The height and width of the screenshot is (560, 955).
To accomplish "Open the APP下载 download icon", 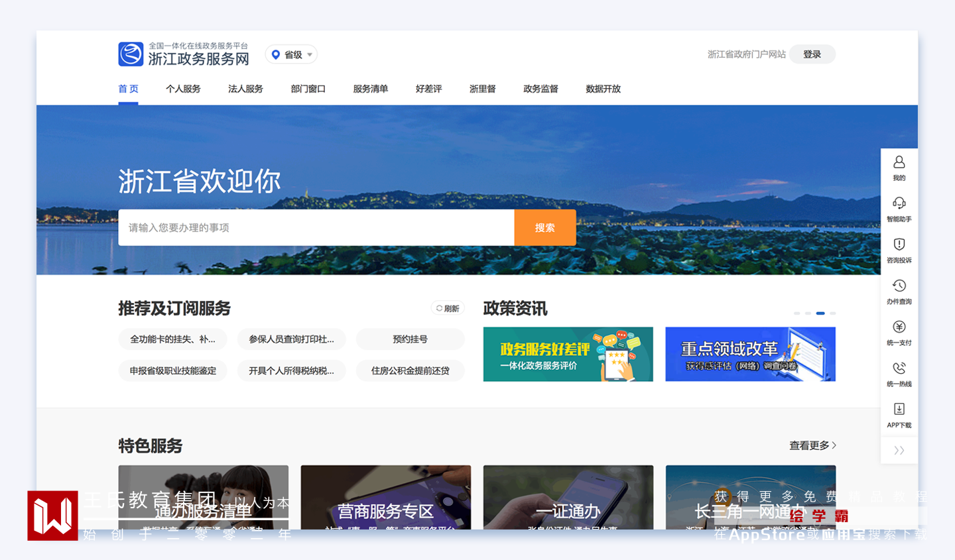I will coord(899,409).
